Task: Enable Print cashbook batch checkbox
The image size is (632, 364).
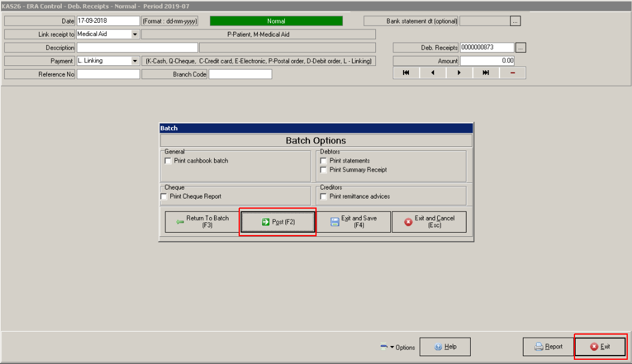Action: [168, 161]
